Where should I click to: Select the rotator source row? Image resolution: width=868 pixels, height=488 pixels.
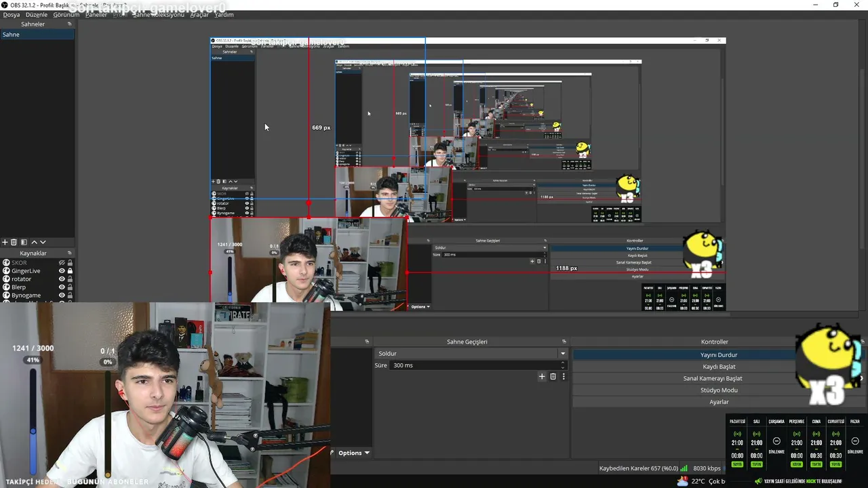tap(37, 279)
